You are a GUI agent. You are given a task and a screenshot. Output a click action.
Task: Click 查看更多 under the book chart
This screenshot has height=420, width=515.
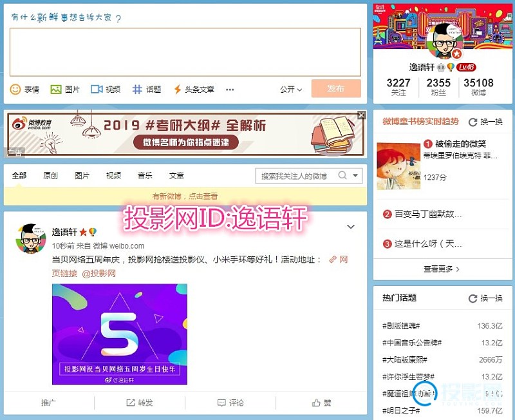(x=442, y=269)
